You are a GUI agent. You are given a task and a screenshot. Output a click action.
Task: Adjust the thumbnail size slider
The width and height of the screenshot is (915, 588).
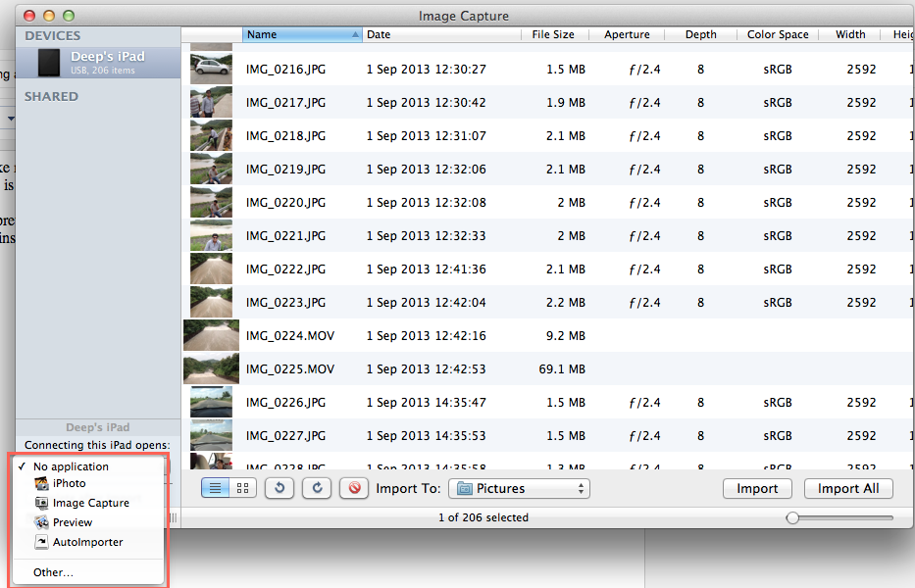coord(840,518)
